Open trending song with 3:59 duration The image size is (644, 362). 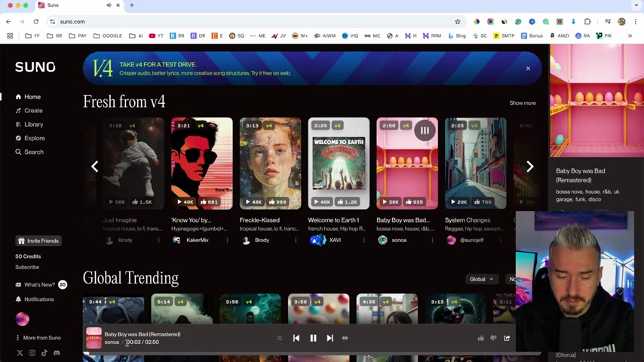point(319,309)
